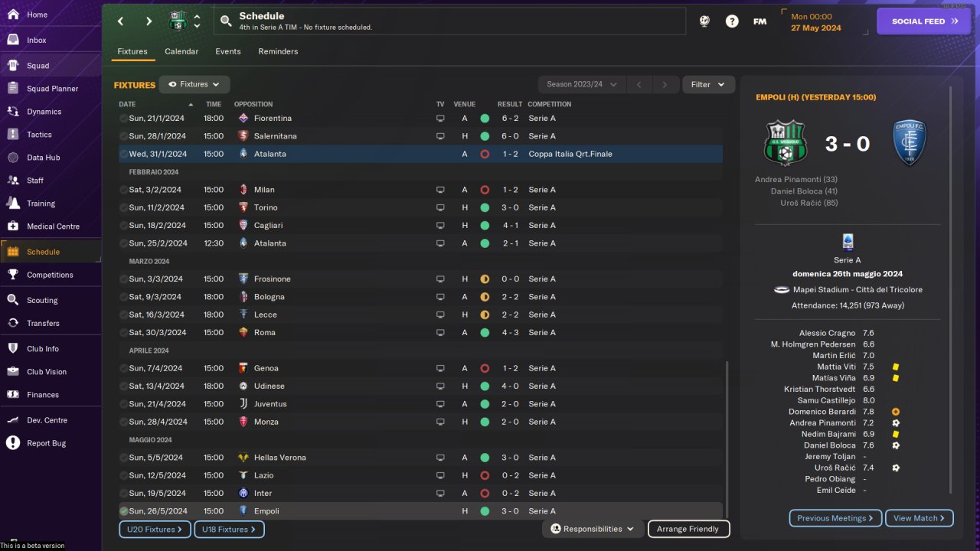Viewport: 980px width, 551px height.
Task: Tick the checkbox for Frosinone fixture 3/3/2024
Action: pyautogui.click(x=123, y=279)
